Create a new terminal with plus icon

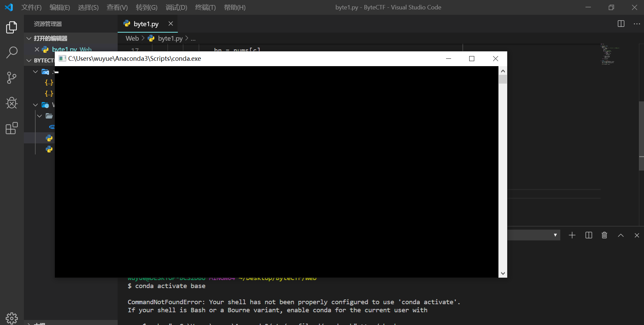click(x=572, y=235)
